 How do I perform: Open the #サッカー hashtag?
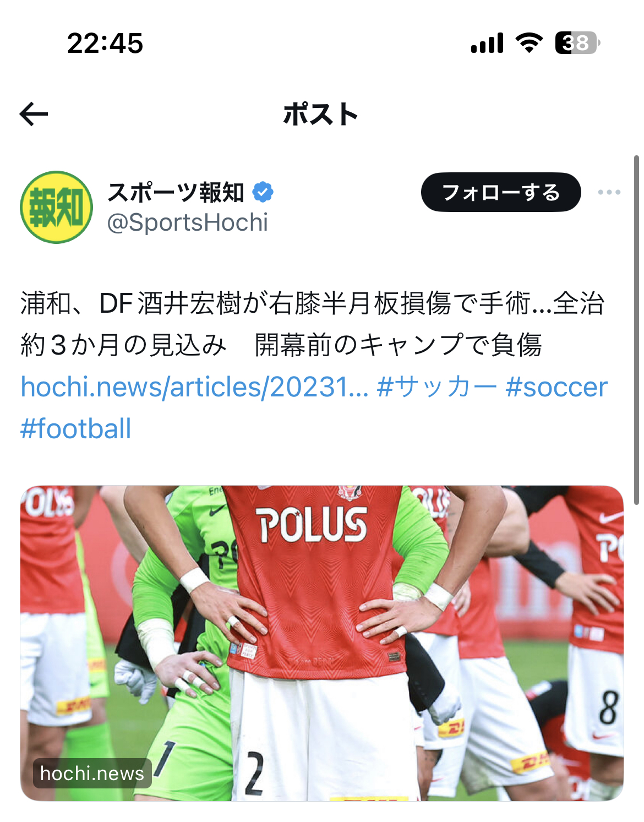[437, 387]
